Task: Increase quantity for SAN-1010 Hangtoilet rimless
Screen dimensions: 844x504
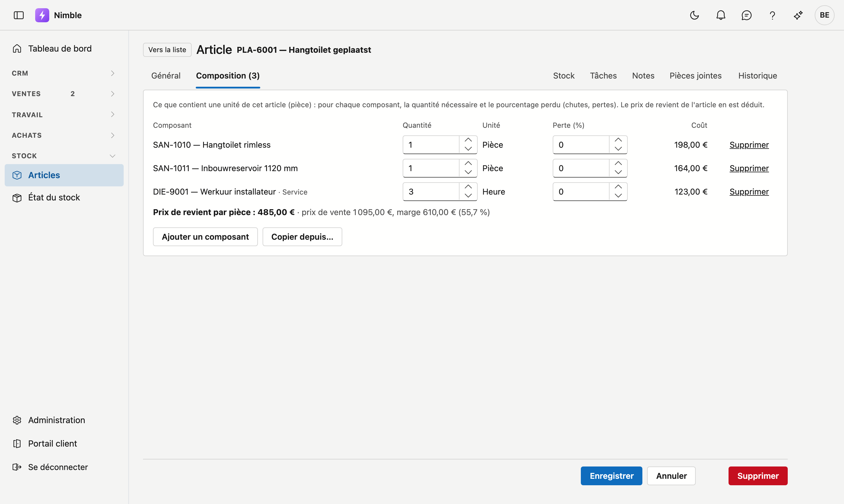Action: 468,140
